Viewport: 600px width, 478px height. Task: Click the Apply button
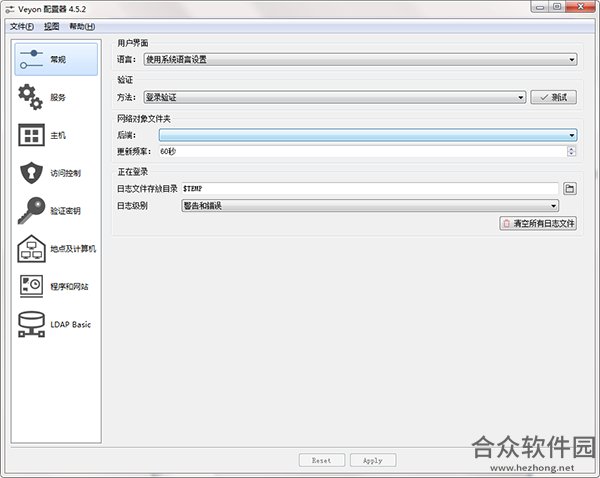[373, 460]
